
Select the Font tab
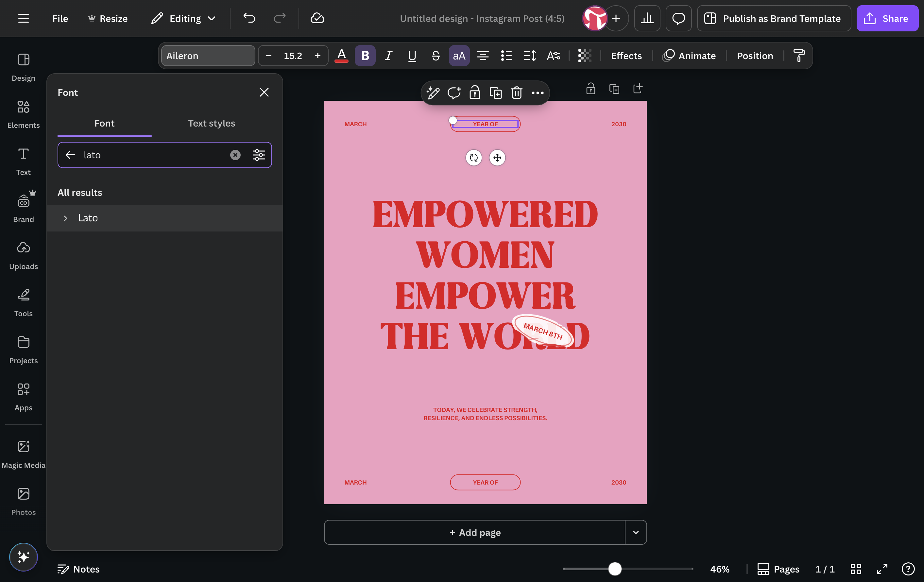(x=104, y=123)
